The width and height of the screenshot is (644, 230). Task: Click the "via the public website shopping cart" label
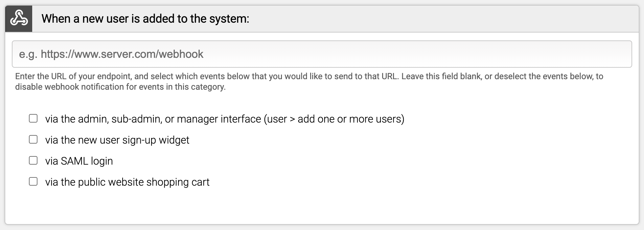pos(127,181)
